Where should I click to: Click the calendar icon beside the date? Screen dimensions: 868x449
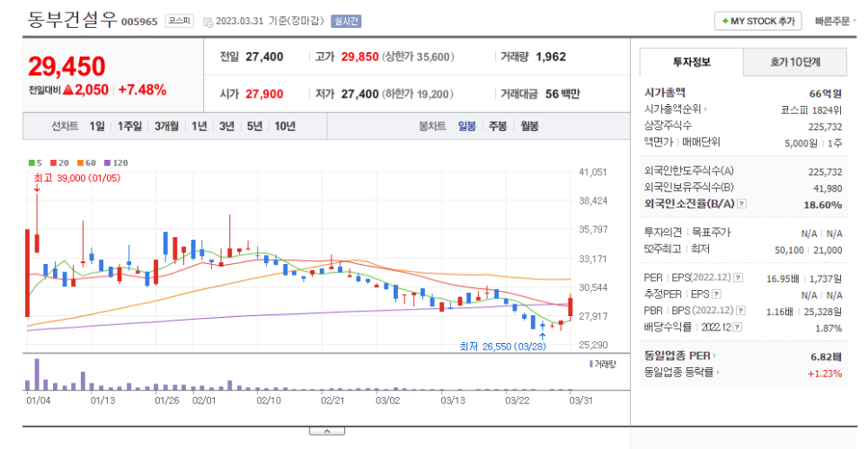[x=208, y=22]
